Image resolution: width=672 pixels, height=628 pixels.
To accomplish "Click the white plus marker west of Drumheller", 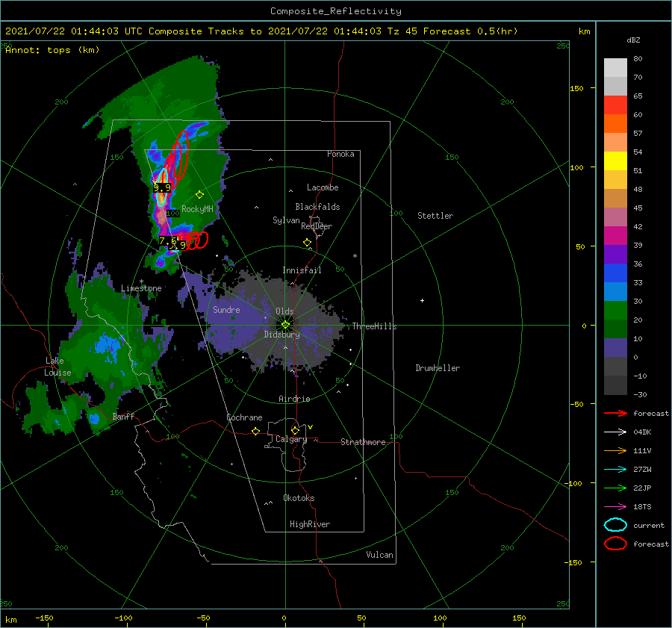I will pyautogui.click(x=422, y=300).
